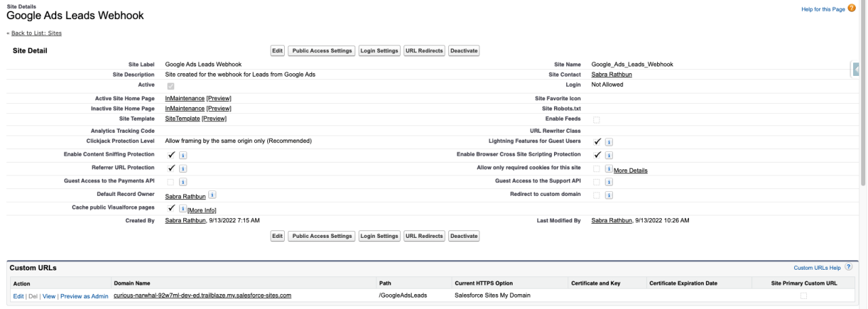Preview the Inactive Site Home Page
The width and height of the screenshot is (868, 309).
[219, 108]
